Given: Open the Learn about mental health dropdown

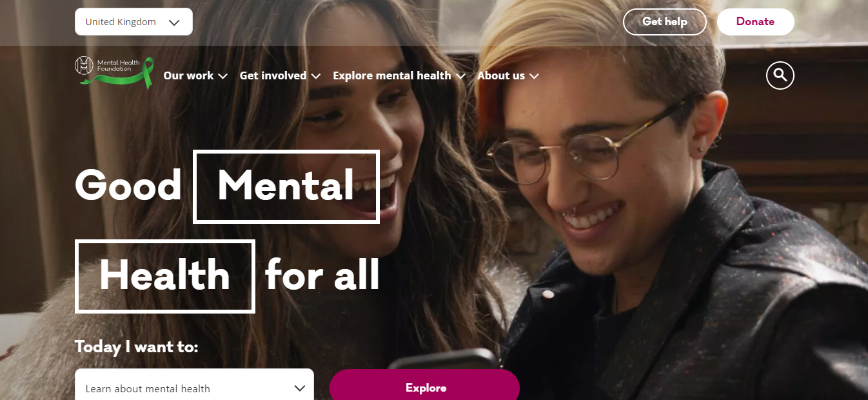Looking at the screenshot, I should pos(194,386).
